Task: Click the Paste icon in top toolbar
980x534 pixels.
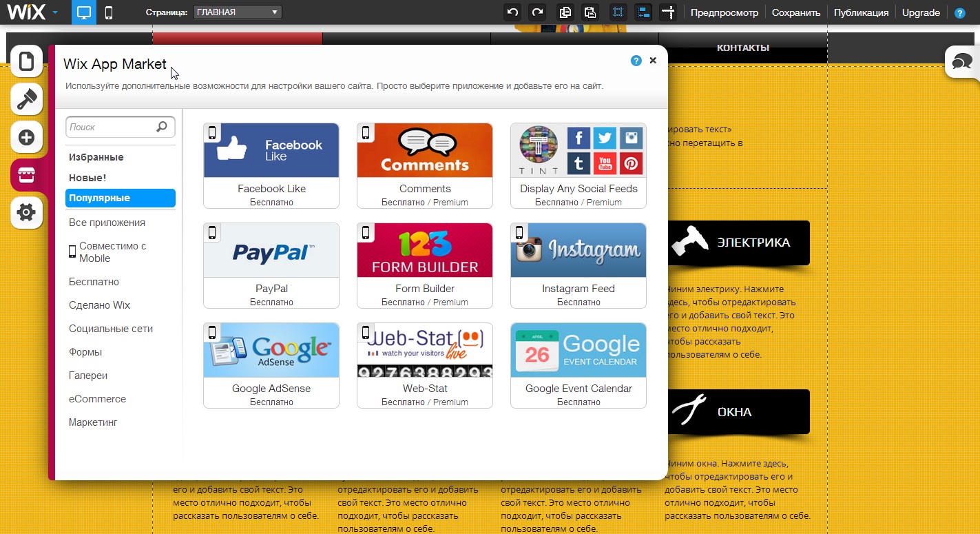Action: point(590,12)
